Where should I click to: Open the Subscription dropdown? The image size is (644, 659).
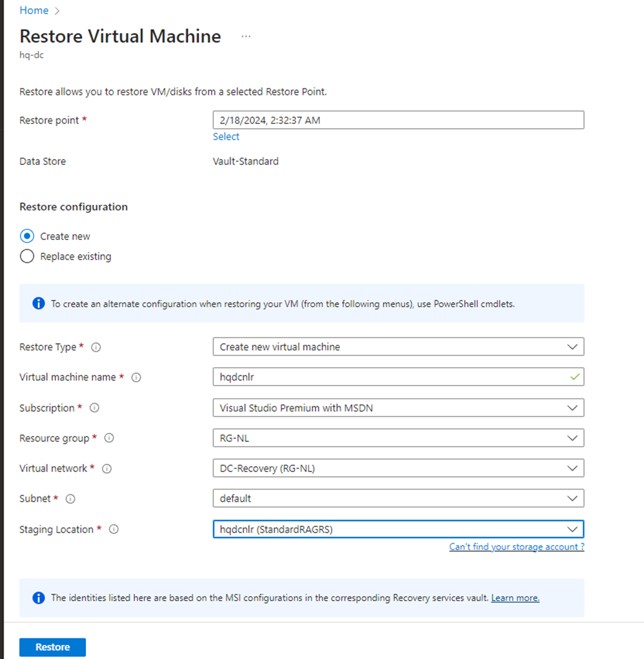398,408
